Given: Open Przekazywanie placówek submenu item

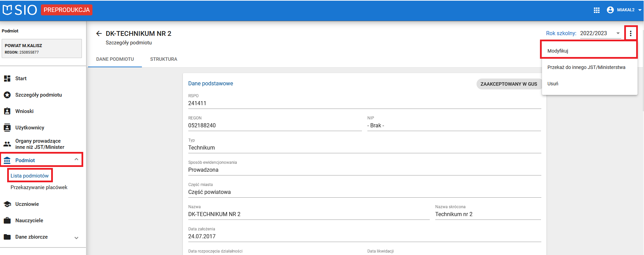Looking at the screenshot, I should (x=39, y=187).
